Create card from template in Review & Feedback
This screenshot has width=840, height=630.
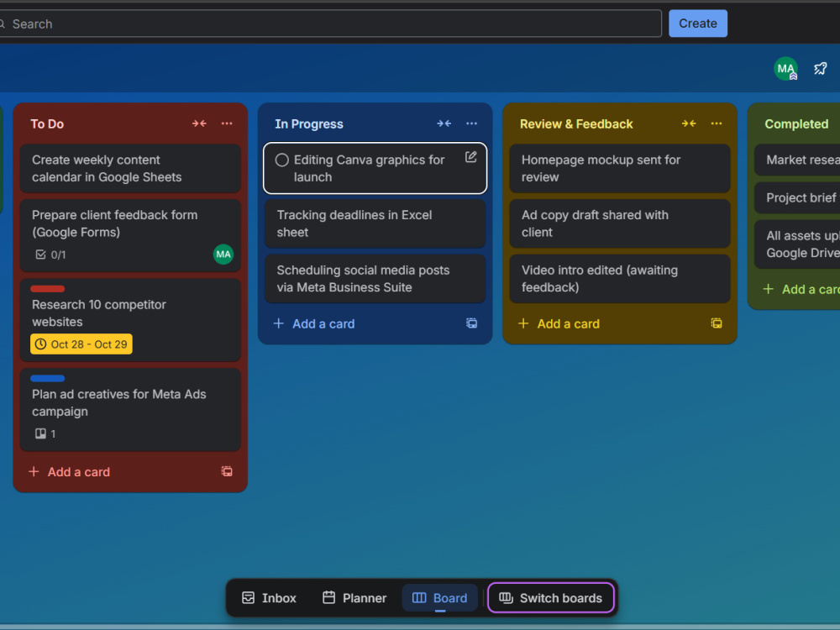pyautogui.click(x=717, y=323)
